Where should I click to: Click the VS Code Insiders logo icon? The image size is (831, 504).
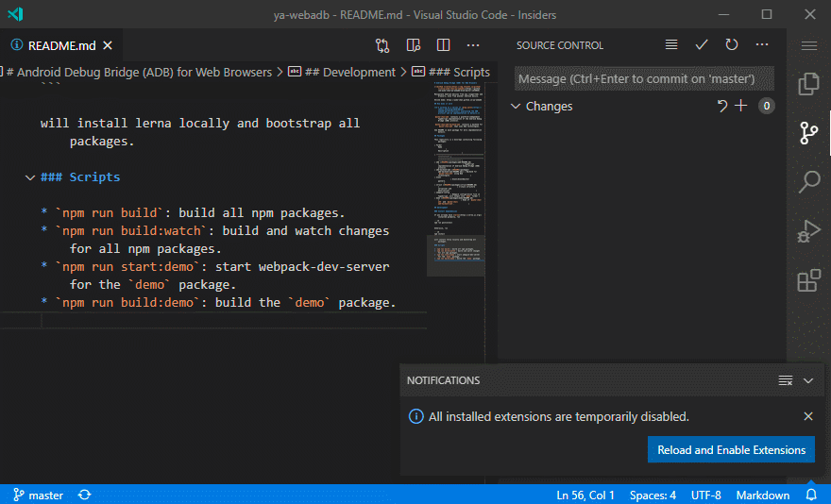(15, 14)
